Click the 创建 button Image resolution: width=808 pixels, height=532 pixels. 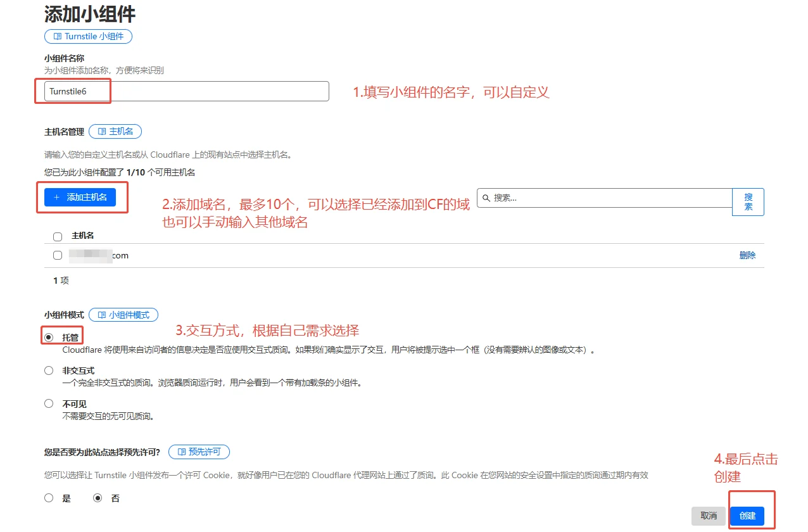(x=747, y=516)
